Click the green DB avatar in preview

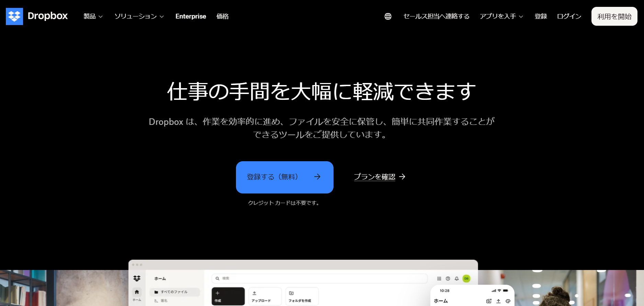tap(466, 279)
